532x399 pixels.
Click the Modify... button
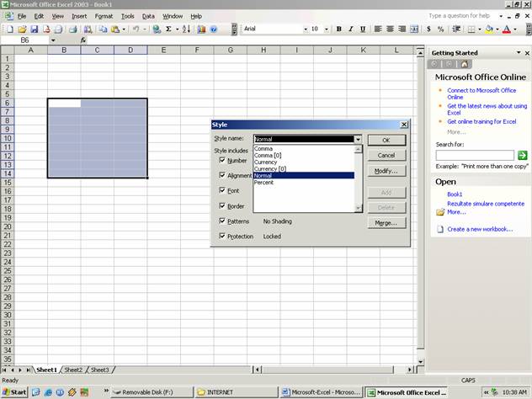pyautogui.click(x=386, y=171)
